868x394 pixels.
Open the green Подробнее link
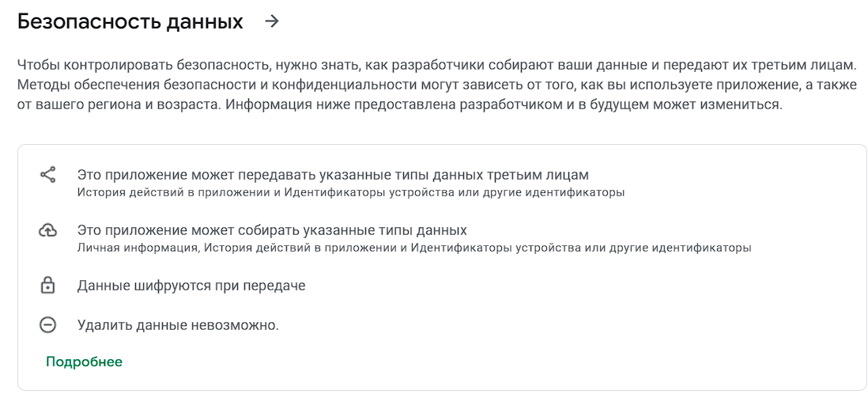84,362
